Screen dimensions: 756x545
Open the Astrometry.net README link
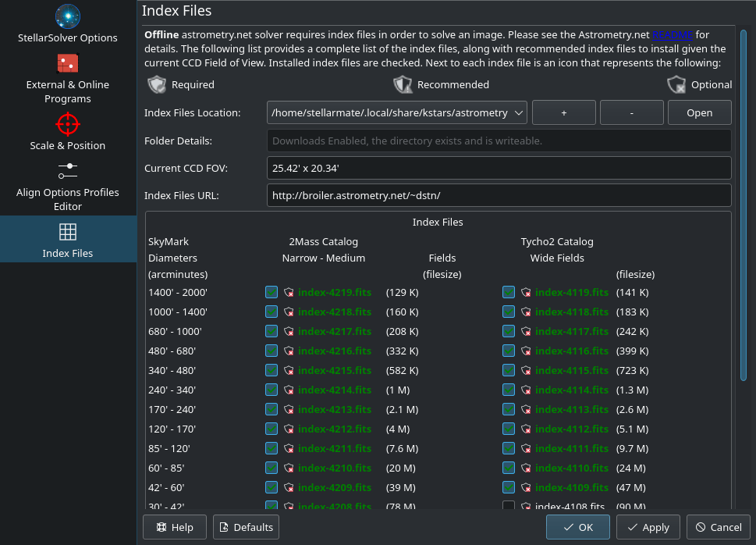click(672, 35)
